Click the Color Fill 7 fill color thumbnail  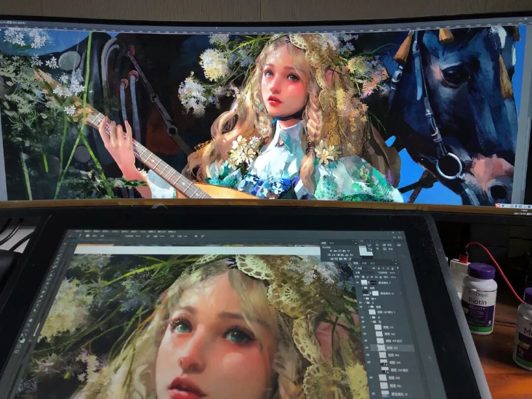pyautogui.click(x=364, y=283)
